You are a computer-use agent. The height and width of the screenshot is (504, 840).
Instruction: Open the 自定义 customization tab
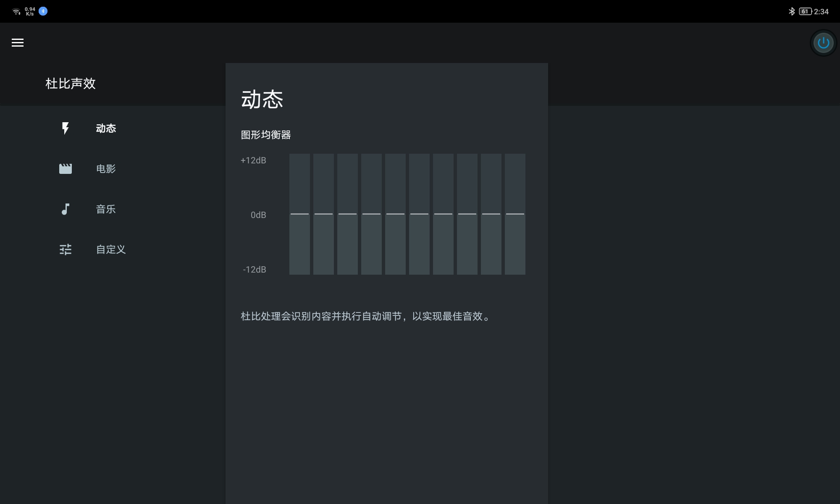tap(110, 249)
